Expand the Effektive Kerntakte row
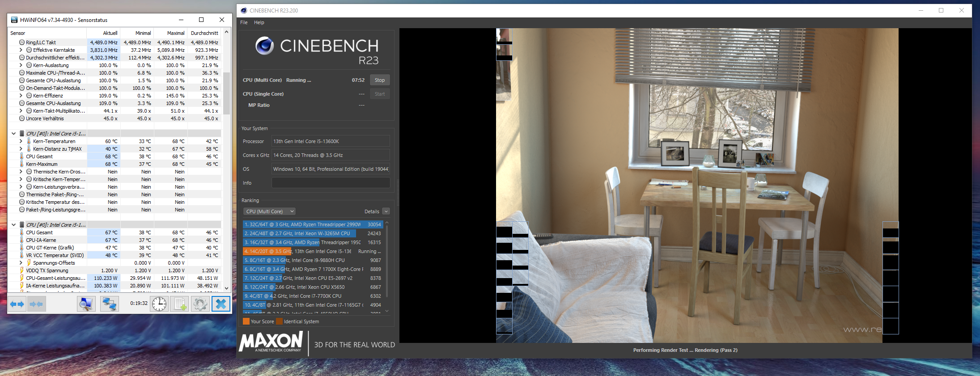The width and height of the screenshot is (980, 376). tap(21, 50)
